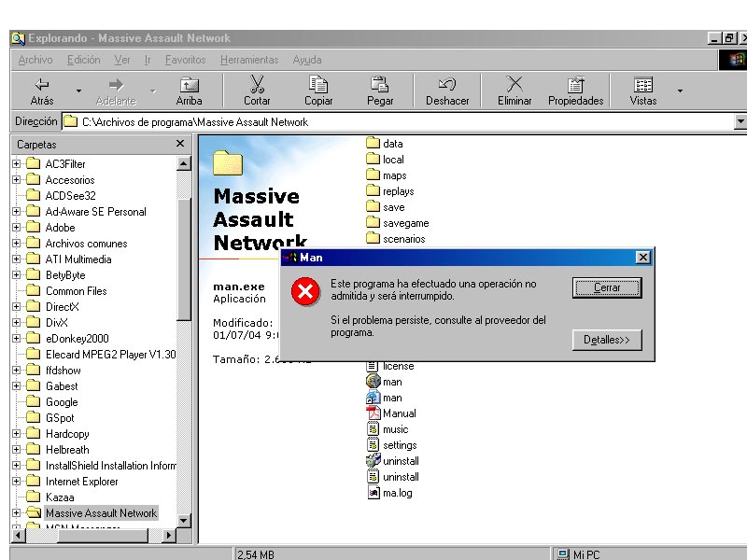The image size is (747, 560).
Task: Click the address field showing Massive Assault Network path
Action: pyautogui.click(x=398, y=122)
